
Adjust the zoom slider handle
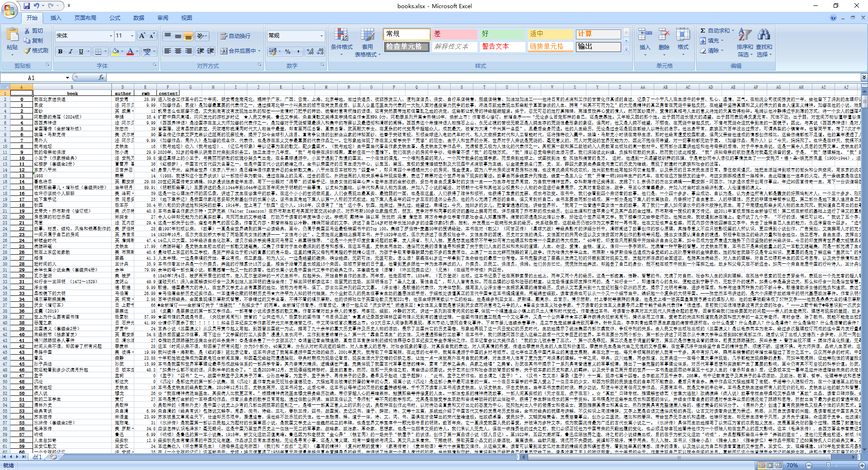click(x=828, y=465)
